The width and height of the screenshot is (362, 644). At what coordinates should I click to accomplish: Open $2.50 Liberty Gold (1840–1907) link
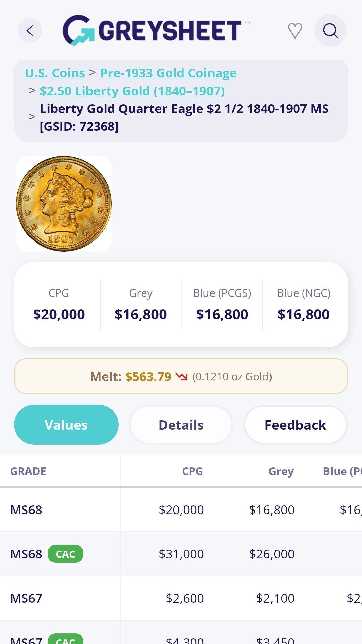pos(132,91)
